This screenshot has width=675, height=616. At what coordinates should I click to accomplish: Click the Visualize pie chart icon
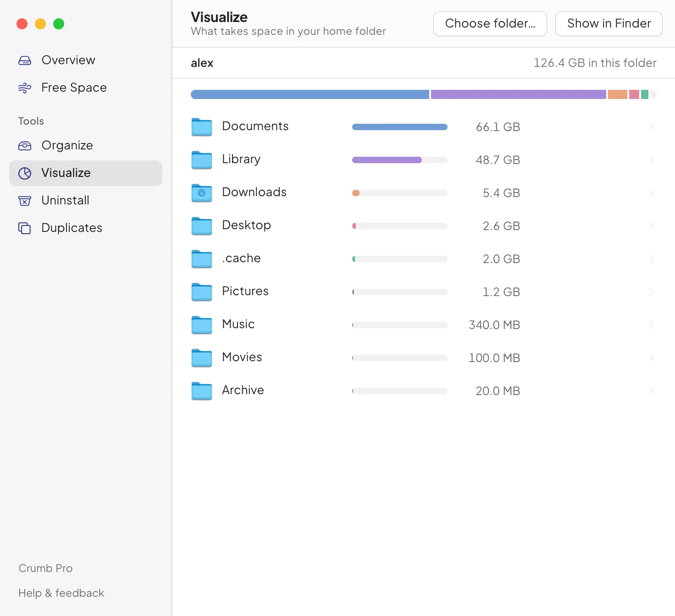(x=25, y=173)
